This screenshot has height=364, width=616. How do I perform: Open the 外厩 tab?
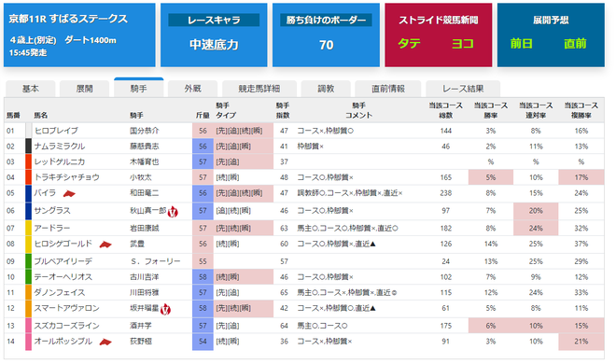pos(192,89)
